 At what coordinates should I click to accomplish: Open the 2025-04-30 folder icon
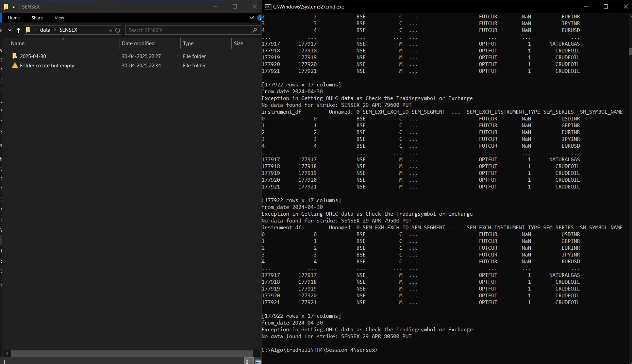tap(14, 56)
